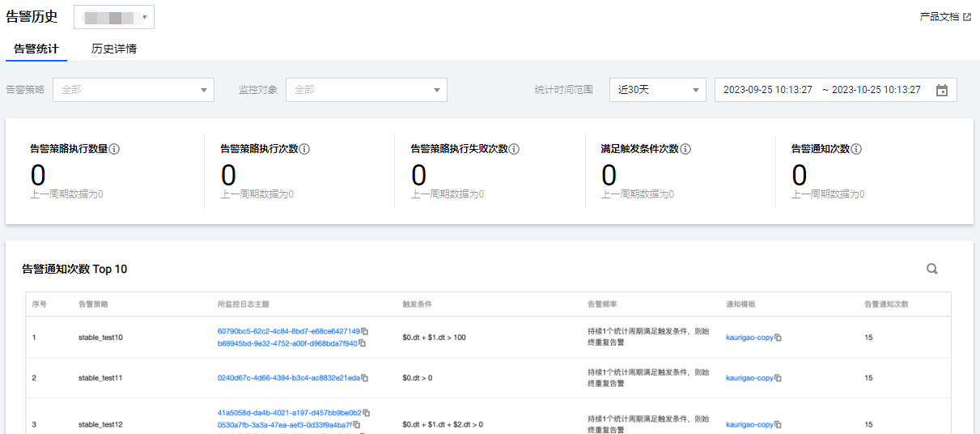This screenshot has width=980, height=434.
Task: Open calendar icon in date range field
Action: (x=942, y=91)
